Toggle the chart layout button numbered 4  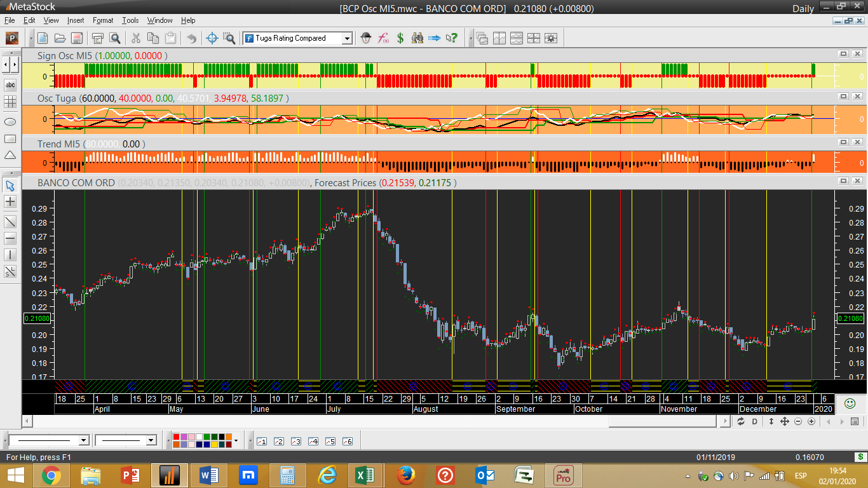(313, 441)
